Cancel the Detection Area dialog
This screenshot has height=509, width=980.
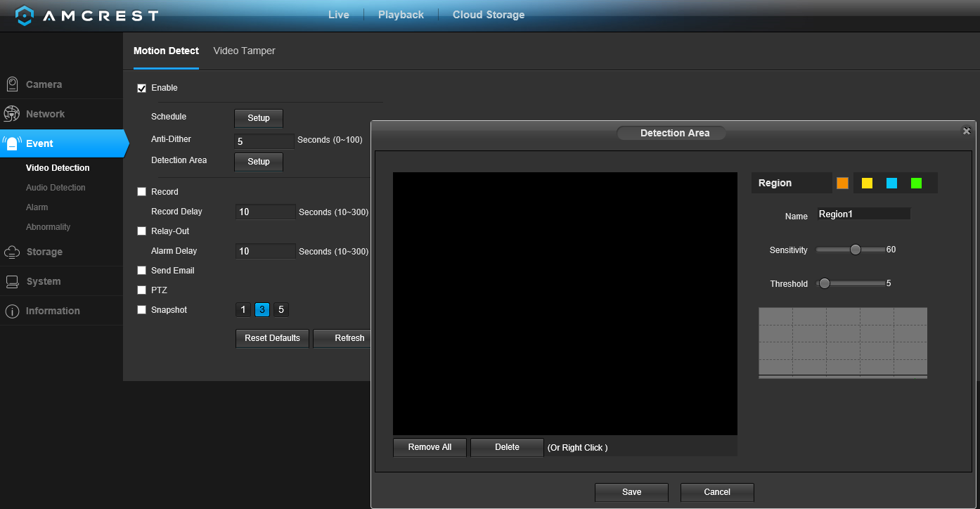pos(717,492)
